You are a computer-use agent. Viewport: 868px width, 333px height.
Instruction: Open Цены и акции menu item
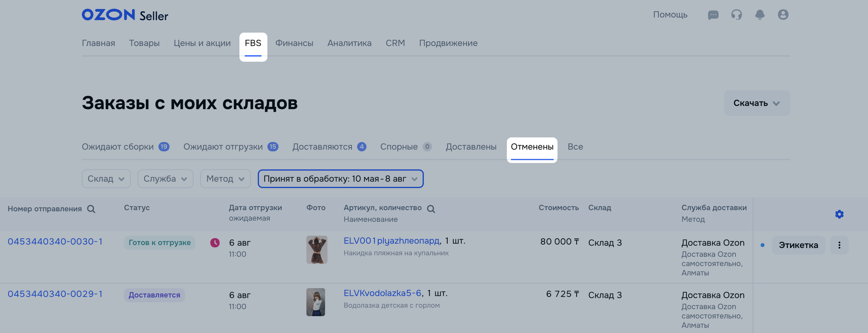[x=202, y=43]
